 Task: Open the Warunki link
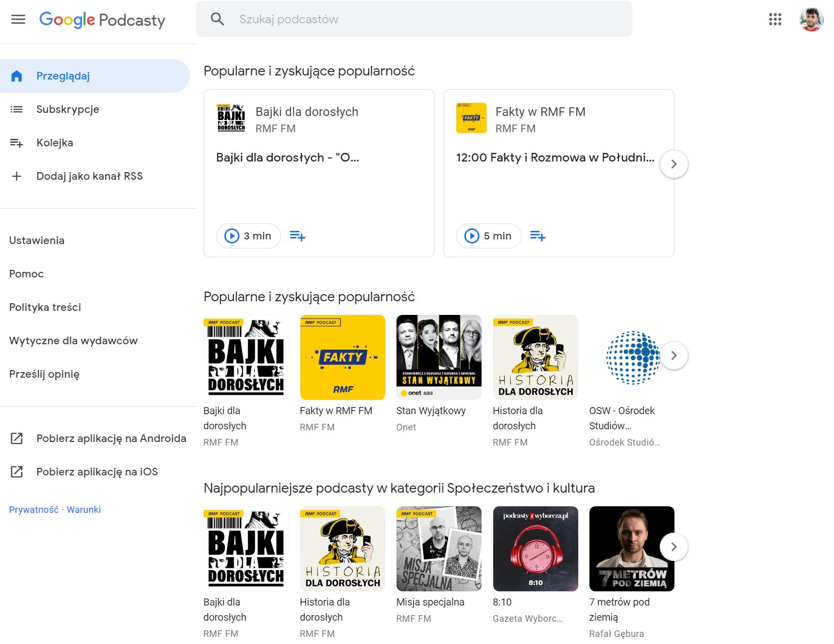[x=84, y=510]
